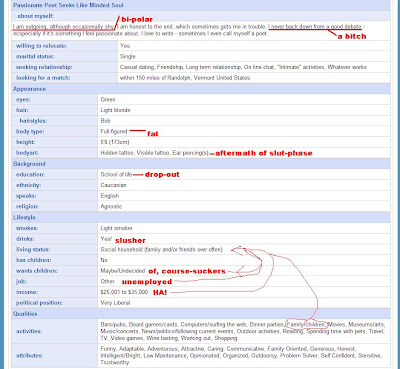Image resolution: width=400 pixels, height=369 pixels.
Task: Select the "5'8 (173cm)" height value
Action: (x=115, y=142)
